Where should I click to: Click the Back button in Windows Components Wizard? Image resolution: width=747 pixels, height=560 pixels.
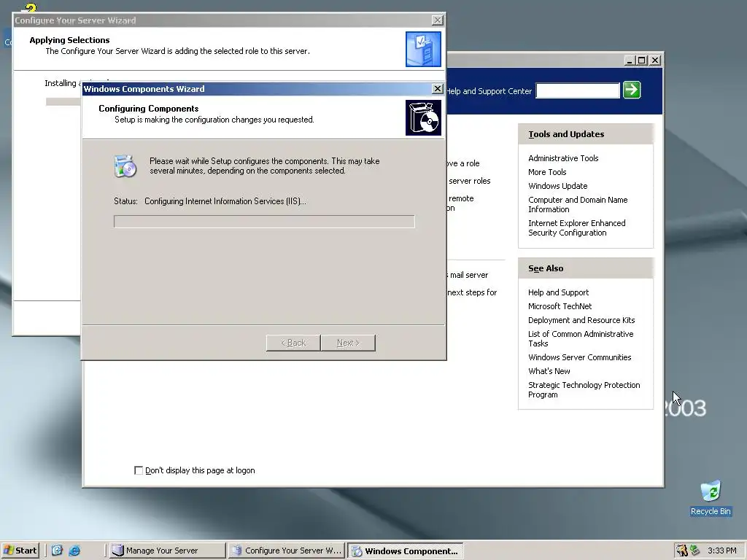pyautogui.click(x=293, y=343)
